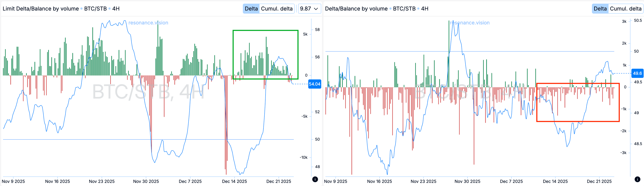644x186 pixels.
Task: Switch the Limit Delta chart to Cumul. delta
Action: click(x=276, y=9)
